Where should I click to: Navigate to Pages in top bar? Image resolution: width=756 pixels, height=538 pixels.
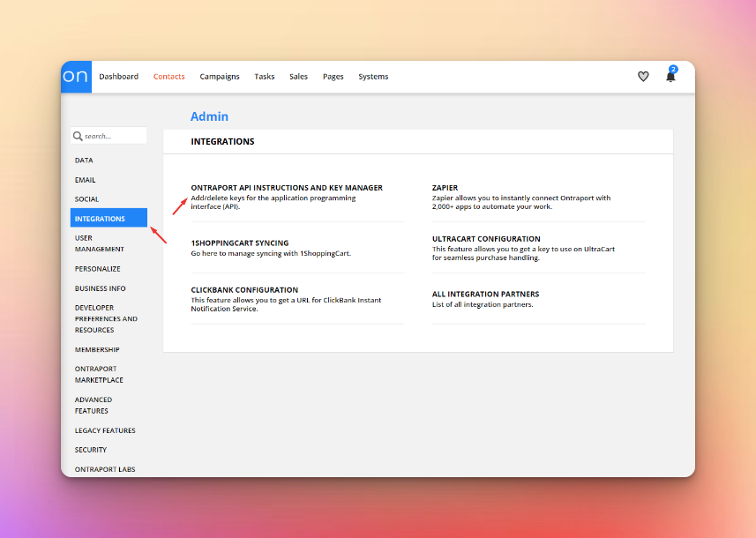[333, 77]
